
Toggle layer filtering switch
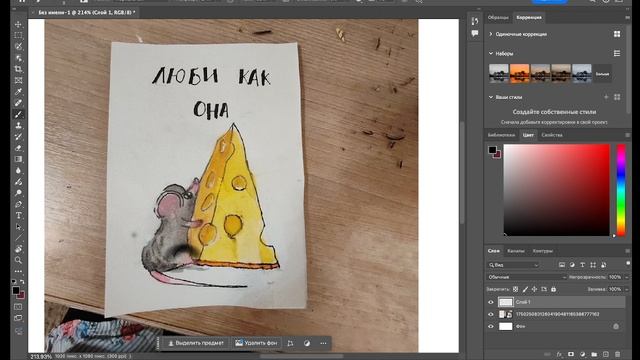(x=628, y=263)
